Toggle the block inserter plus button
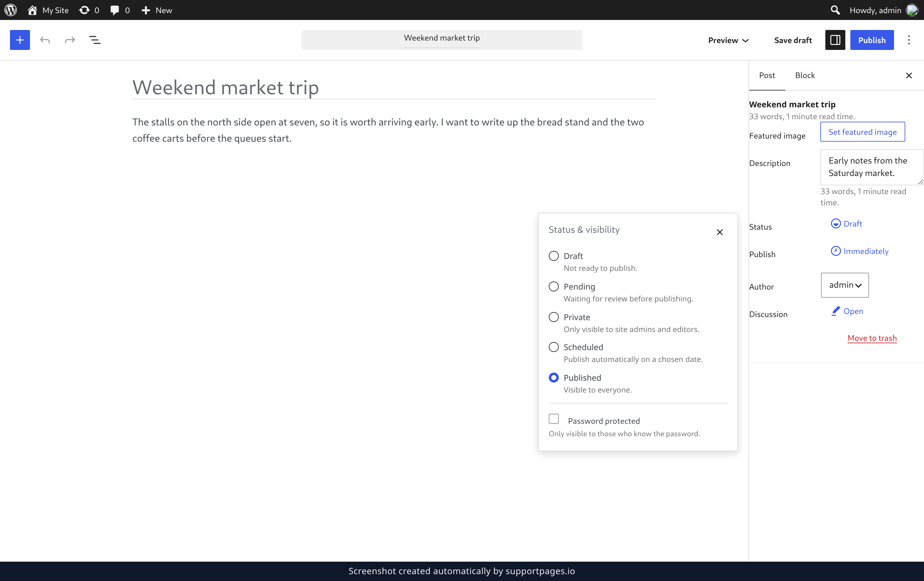924x581 pixels. click(20, 40)
